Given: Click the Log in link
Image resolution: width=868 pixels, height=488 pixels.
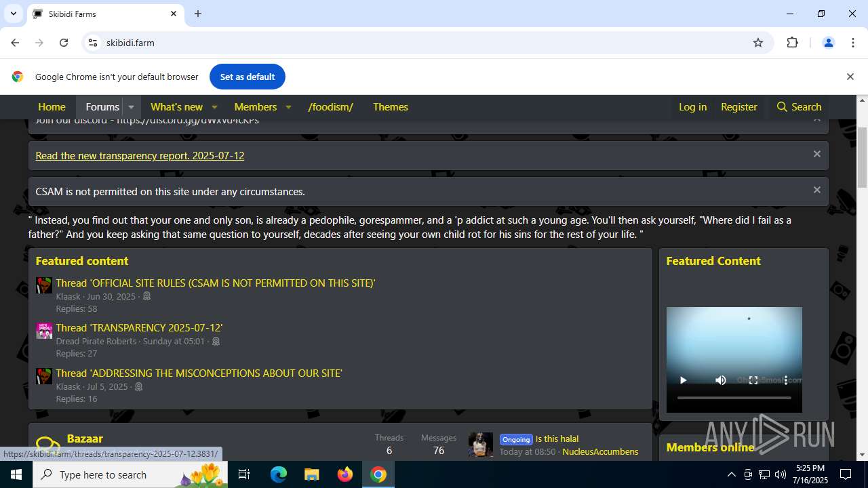Looking at the screenshot, I should point(692,106).
